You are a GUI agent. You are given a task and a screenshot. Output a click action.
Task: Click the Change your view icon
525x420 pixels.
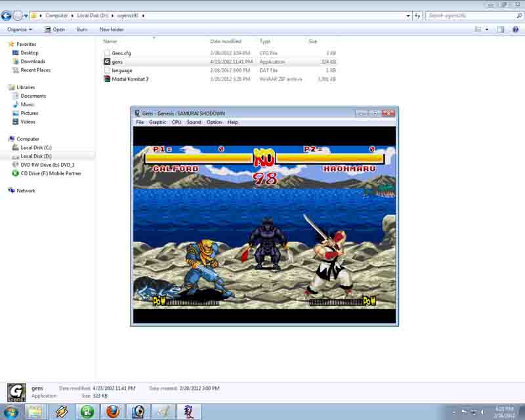coord(478,30)
